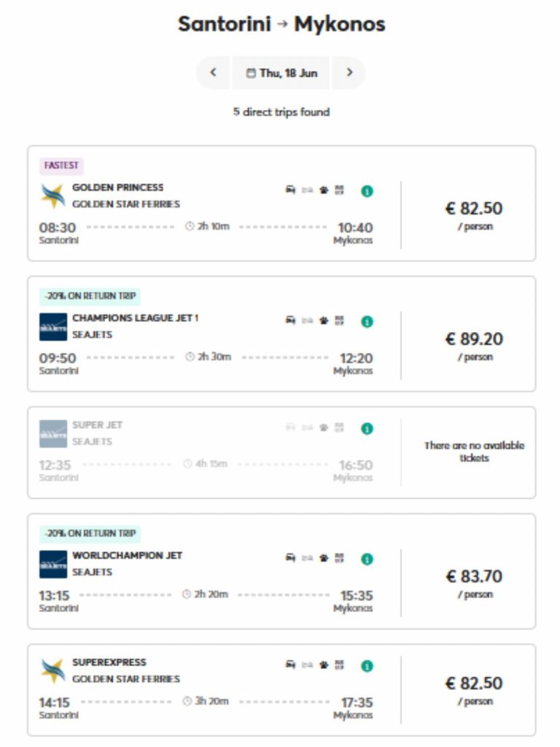Go to the next day
Image resolution: width=560 pixels, height=747 pixels.
tap(349, 73)
